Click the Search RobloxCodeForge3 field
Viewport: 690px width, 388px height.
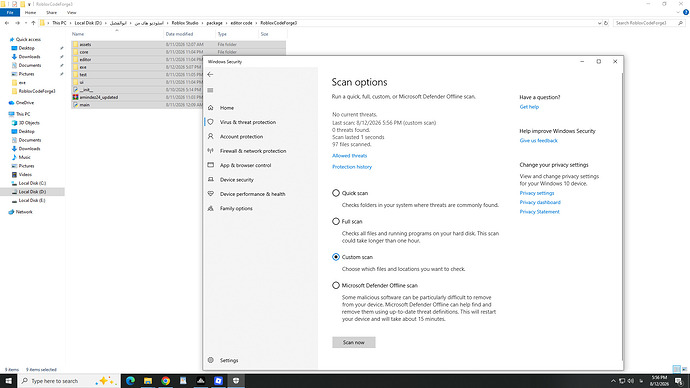[649, 23]
